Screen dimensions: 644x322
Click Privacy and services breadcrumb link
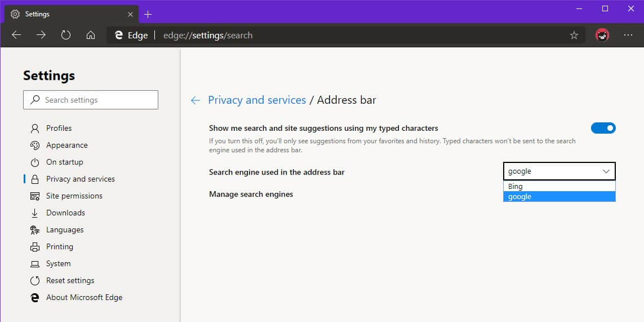(257, 100)
